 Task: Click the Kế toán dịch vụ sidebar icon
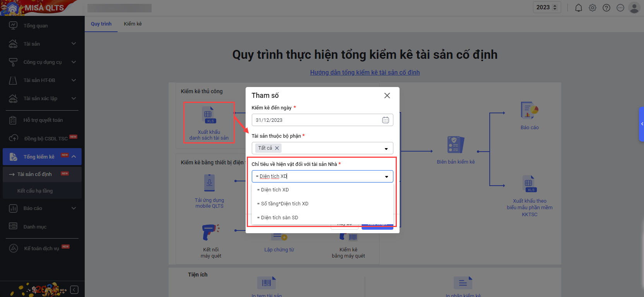[x=14, y=248]
